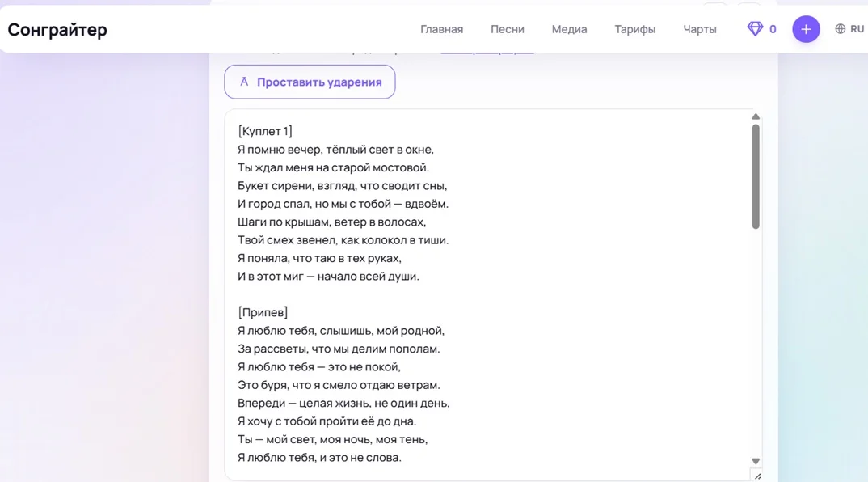Viewport: 868px width, 482px height.
Task: Click the scrollbar down arrow in lyrics box
Action: tap(756, 461)
